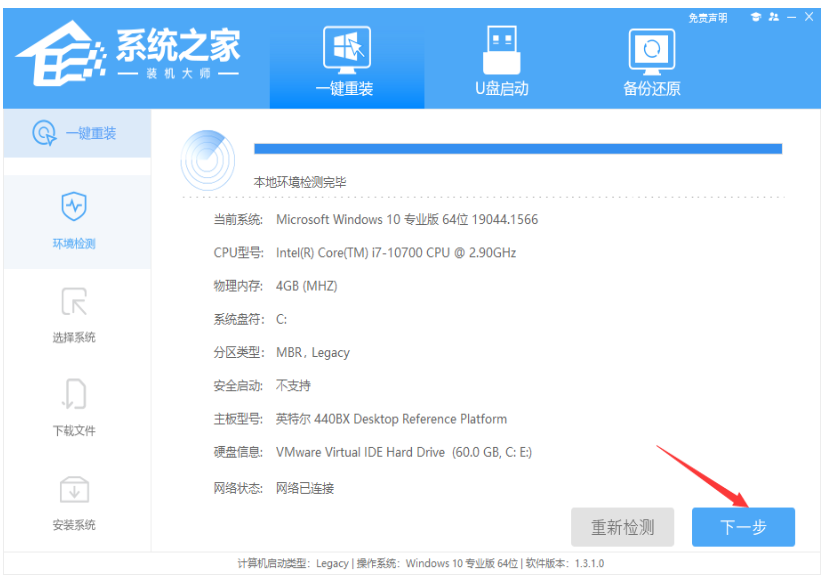The height and width of the screenshot is (578, 827).
Task: Select the 选择系统 cursor icon in sidebar
Action: (75, 301)
